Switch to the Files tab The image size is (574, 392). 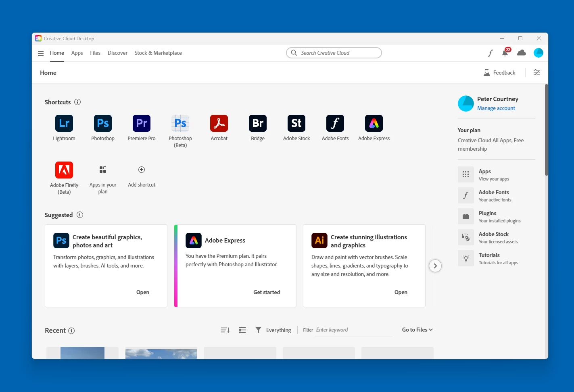[95, 53]
